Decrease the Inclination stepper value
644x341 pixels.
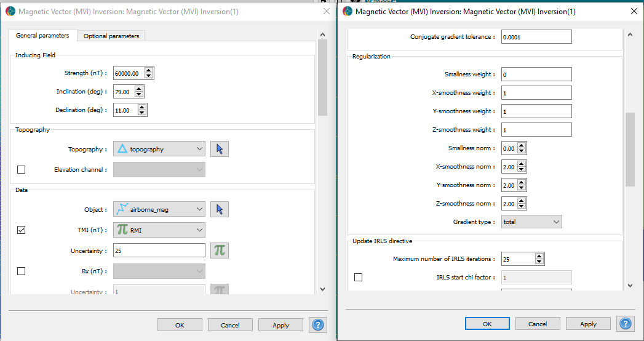click(x=139, y=95)
